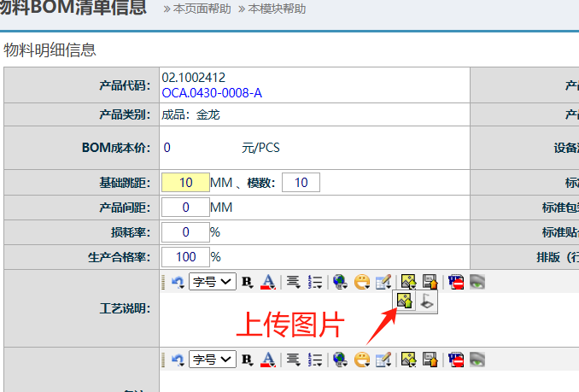579x392 pixels.
Task: Click the 模数 input field
Action: [x=301, y=183]
